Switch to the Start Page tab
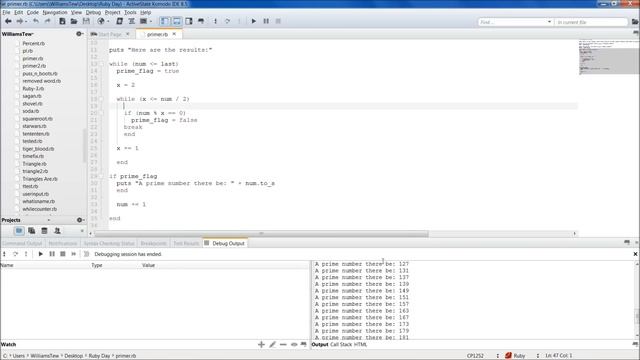Screen dimensions: 640x360 [x=110, y=34]
